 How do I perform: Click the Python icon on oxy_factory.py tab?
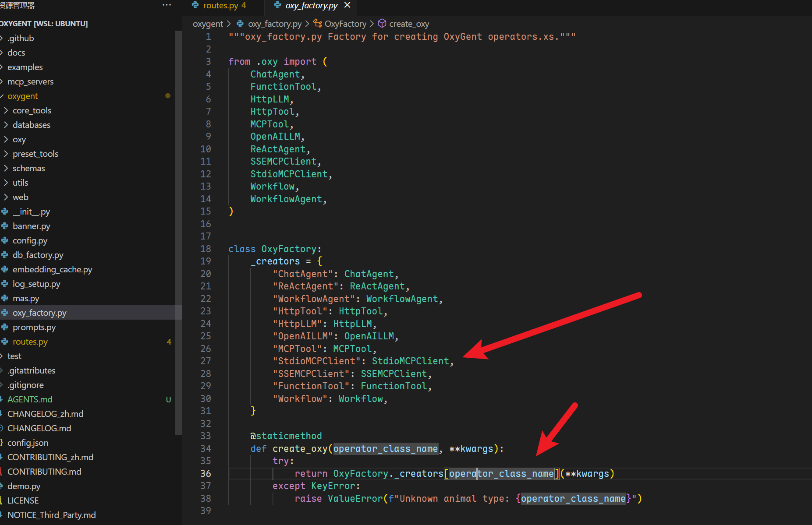[x=277, y=5]
